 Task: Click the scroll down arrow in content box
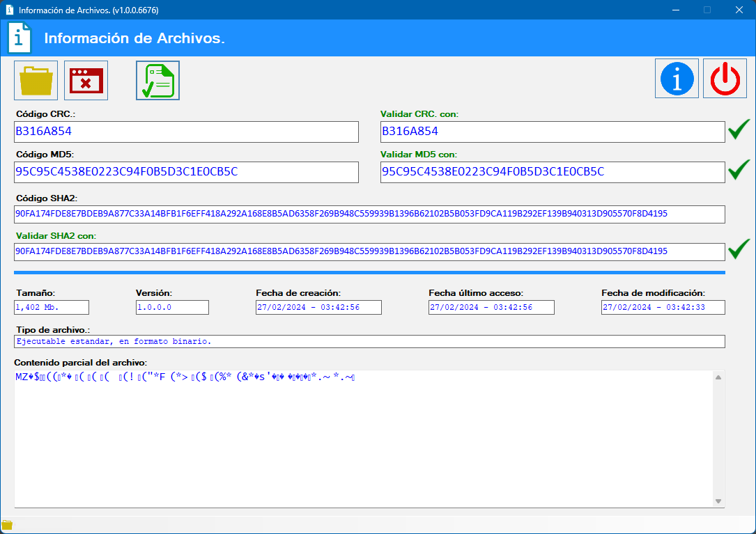pos(718,501)
